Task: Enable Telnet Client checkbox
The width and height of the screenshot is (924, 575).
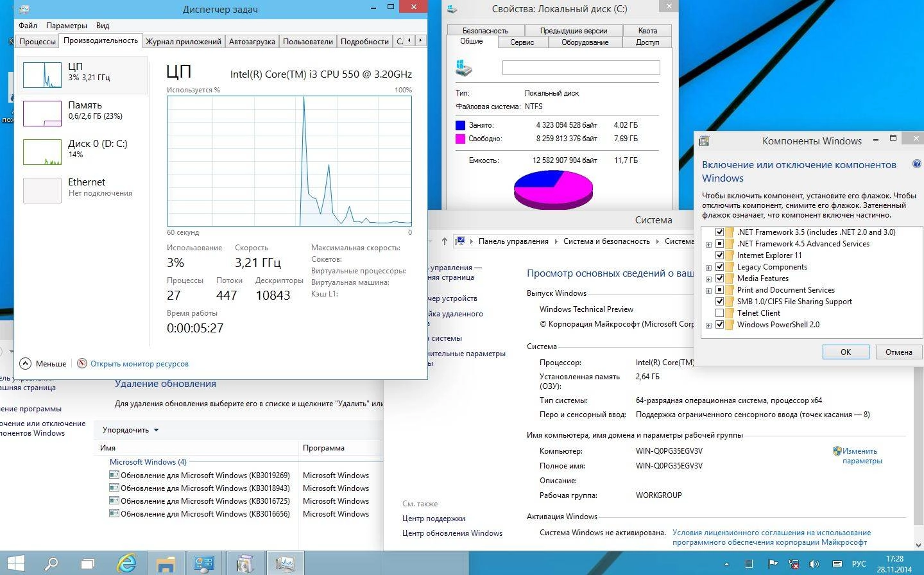Action: (x=719, y=313)
